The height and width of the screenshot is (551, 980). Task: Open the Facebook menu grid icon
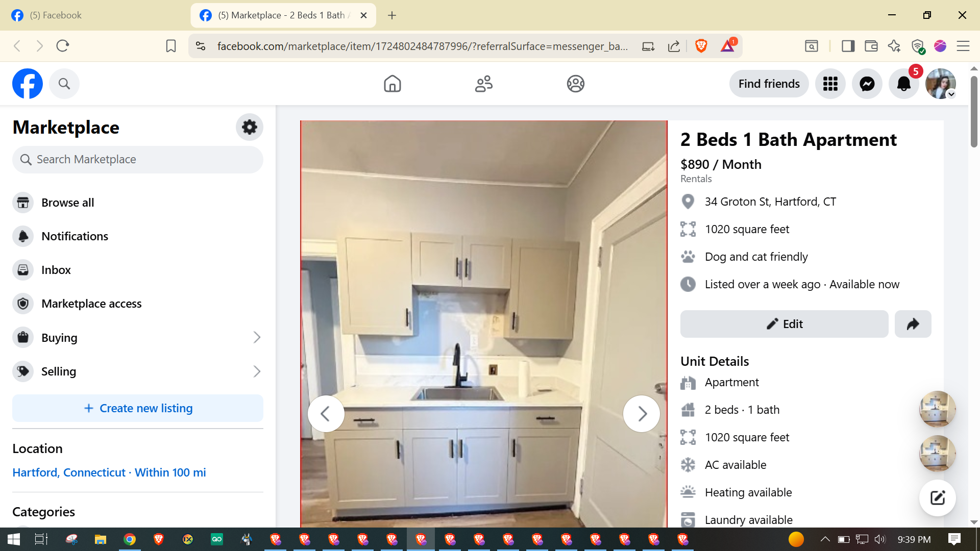(830, 84)
